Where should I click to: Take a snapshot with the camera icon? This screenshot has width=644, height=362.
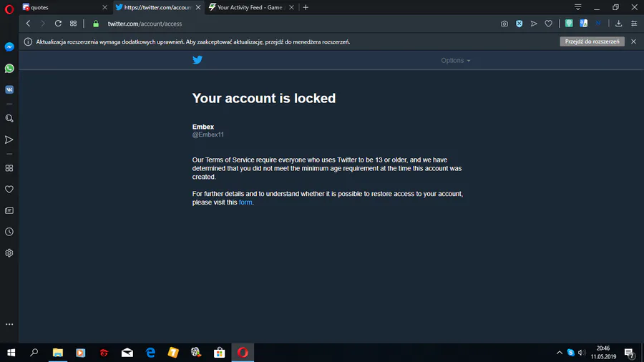(504, 24)
